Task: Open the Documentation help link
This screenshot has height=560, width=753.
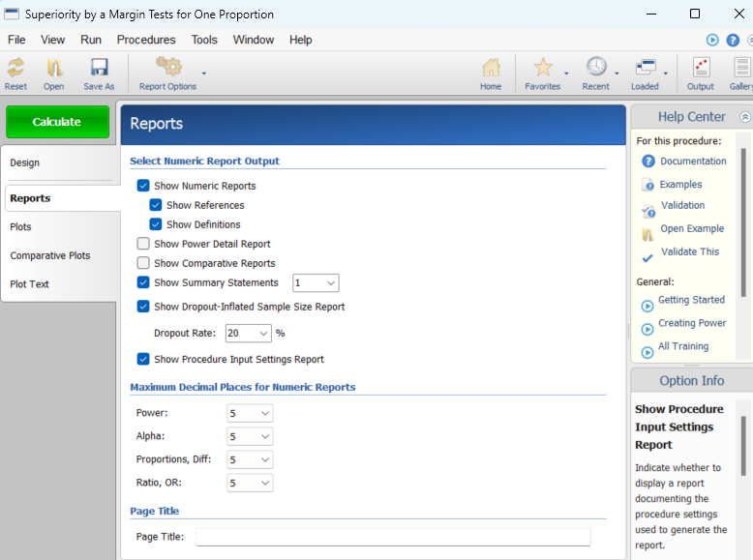Action: click(692, 162)
